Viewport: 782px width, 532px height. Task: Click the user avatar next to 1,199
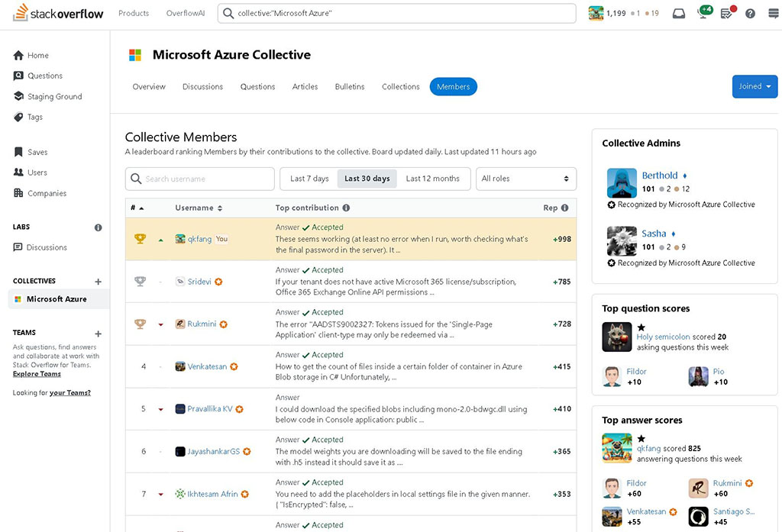coord(596,14)
